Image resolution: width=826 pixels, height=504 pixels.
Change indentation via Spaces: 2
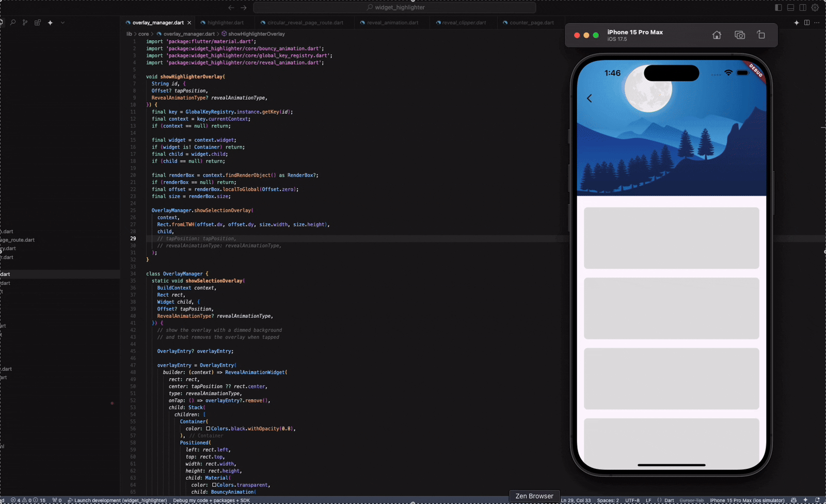608,500
